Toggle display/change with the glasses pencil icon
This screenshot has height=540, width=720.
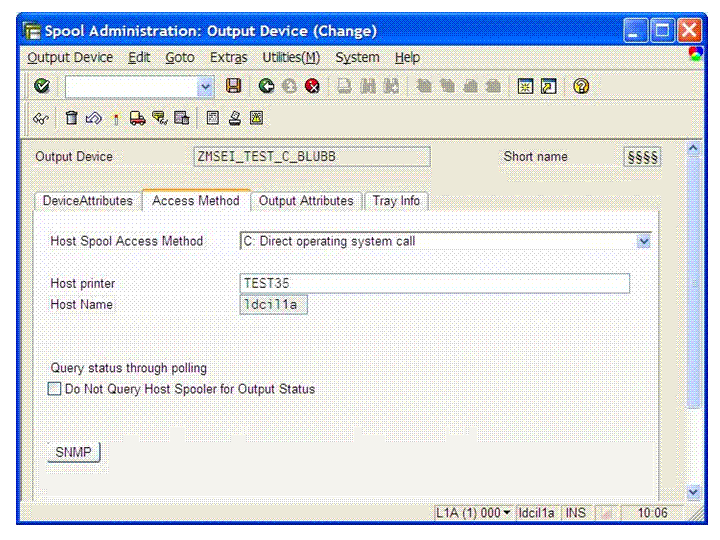point(41,118)
